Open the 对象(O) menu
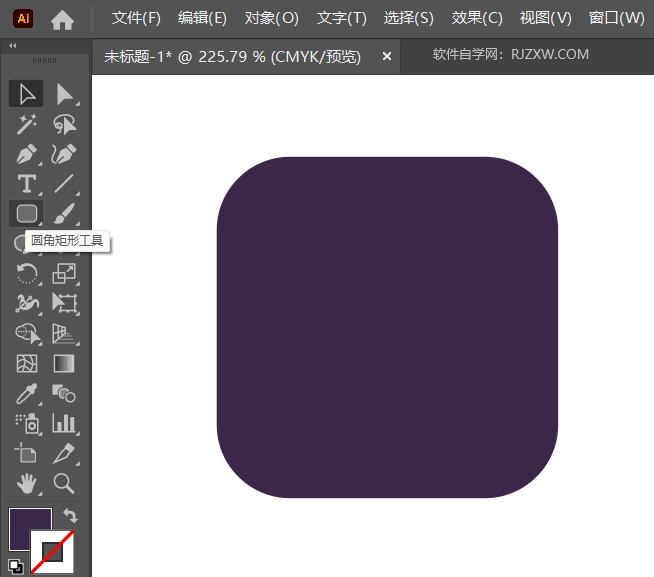 [x=272, y=18]
